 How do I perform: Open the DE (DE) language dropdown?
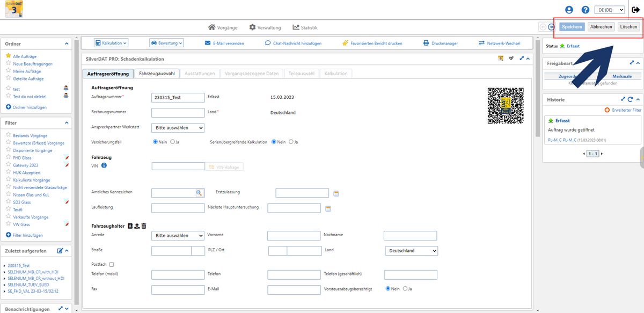610,10
